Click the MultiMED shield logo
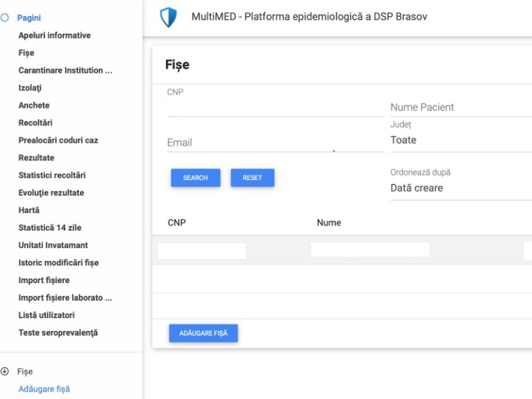Screen dimensions: 532x399 pos(168,17)
